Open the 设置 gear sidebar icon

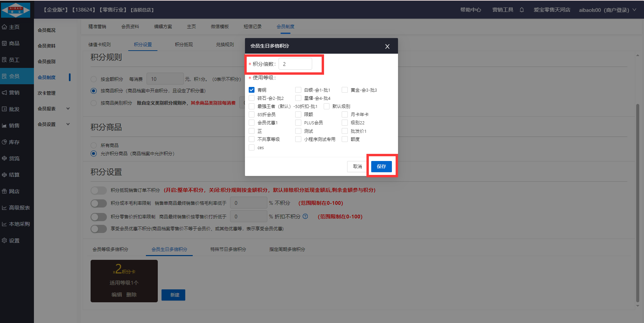[4, 240]
